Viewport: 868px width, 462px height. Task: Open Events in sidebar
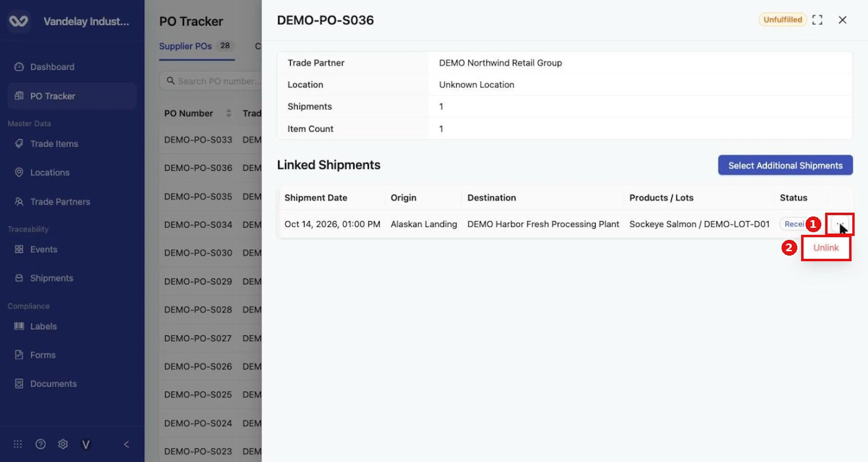tap(72, 249)
